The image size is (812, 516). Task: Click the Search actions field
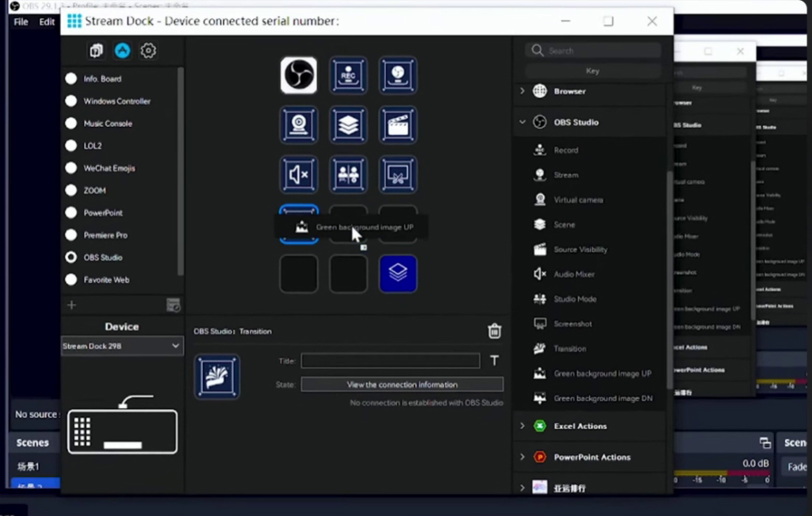tap(593, 51)
